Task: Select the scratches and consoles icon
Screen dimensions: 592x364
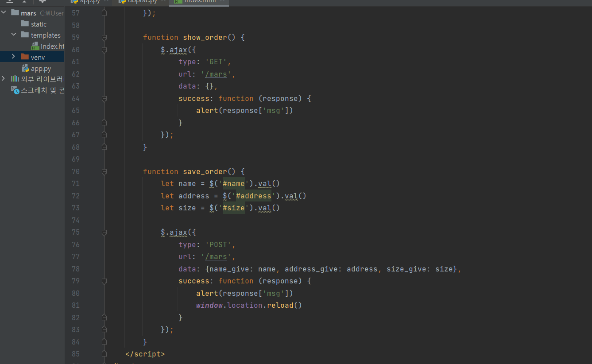Action: click(15, 90)
